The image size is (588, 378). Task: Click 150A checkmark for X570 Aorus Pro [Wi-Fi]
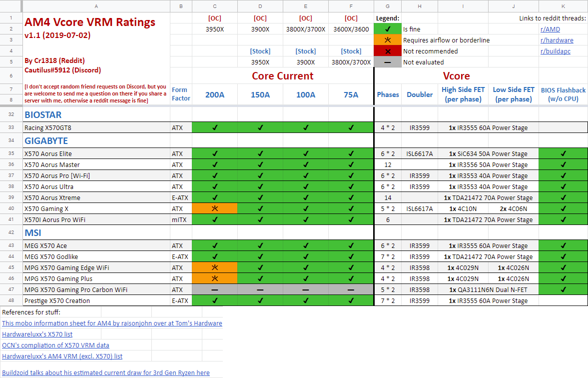point(260,175)
